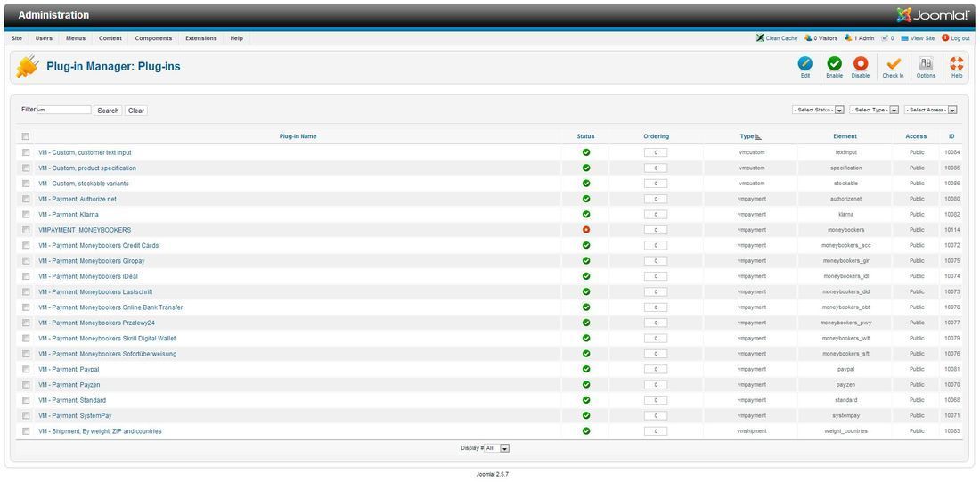The height and width of the screenshot is (483, 980).
Task: Check the box for VM - Custom, customer text input
Action: pyautogui.click(x=26, y=152)
